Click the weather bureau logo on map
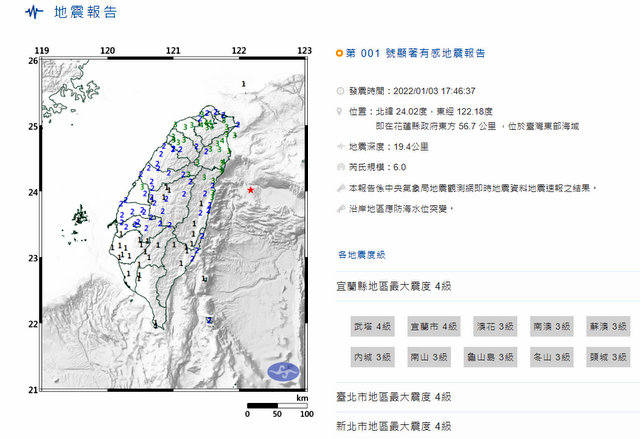This screenshot has height=439, width=640. tap(284, 370)
